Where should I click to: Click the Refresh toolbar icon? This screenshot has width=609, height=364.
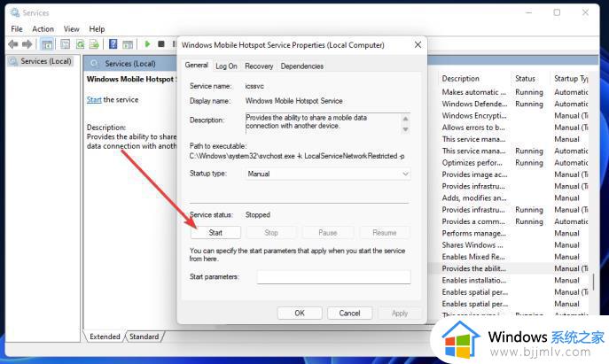(80, 44)
